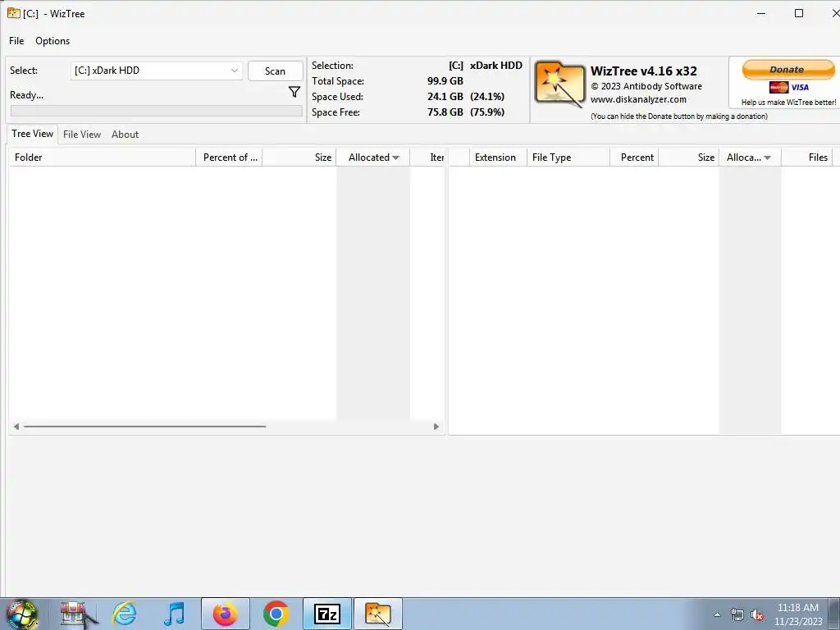The width and height of the screenshot is (840, 630).
Task: Switch to Firefox in the taskbar
Action: pos(225,614)
